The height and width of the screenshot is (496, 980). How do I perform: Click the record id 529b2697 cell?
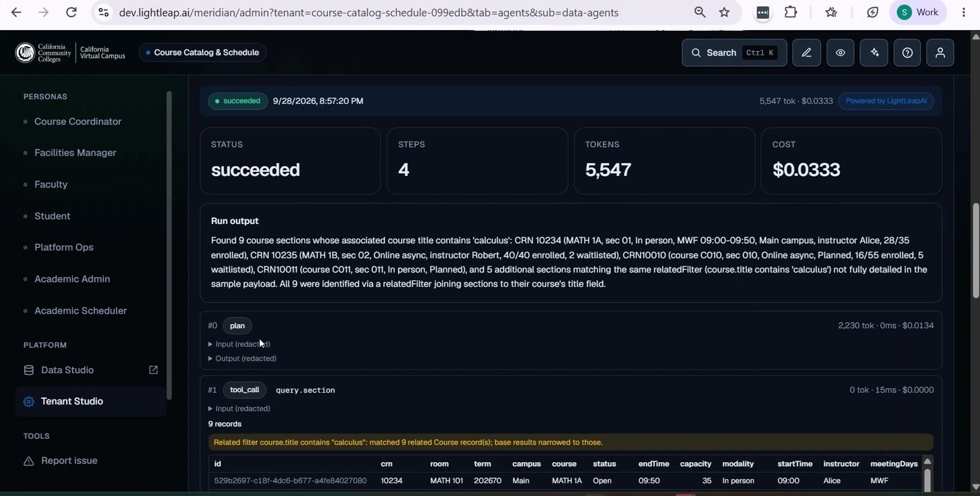coord(290,481)
